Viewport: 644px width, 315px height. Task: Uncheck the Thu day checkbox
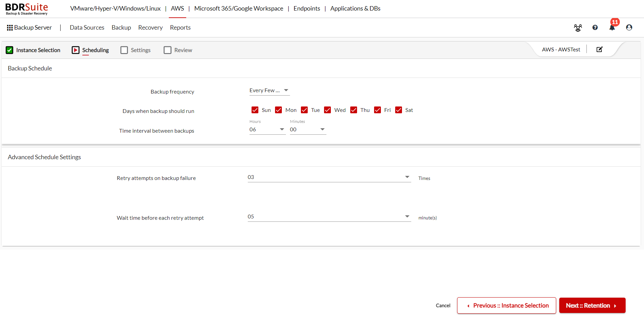click(354, 110)
